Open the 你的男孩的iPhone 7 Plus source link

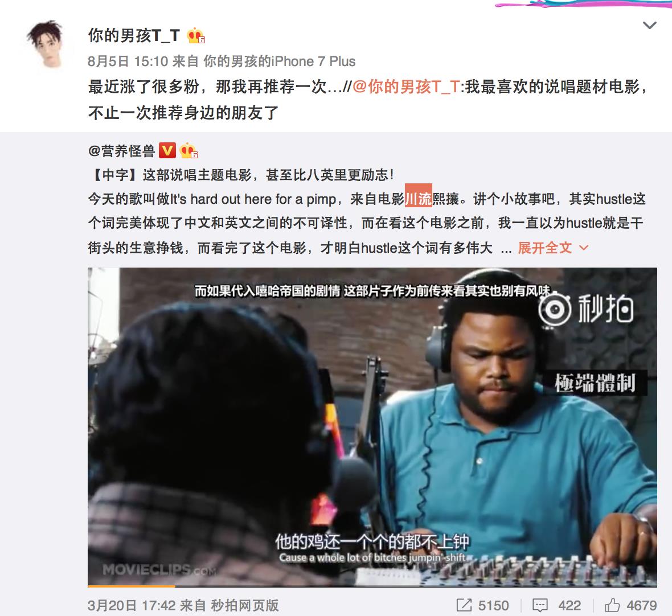[x=279, y=61]
